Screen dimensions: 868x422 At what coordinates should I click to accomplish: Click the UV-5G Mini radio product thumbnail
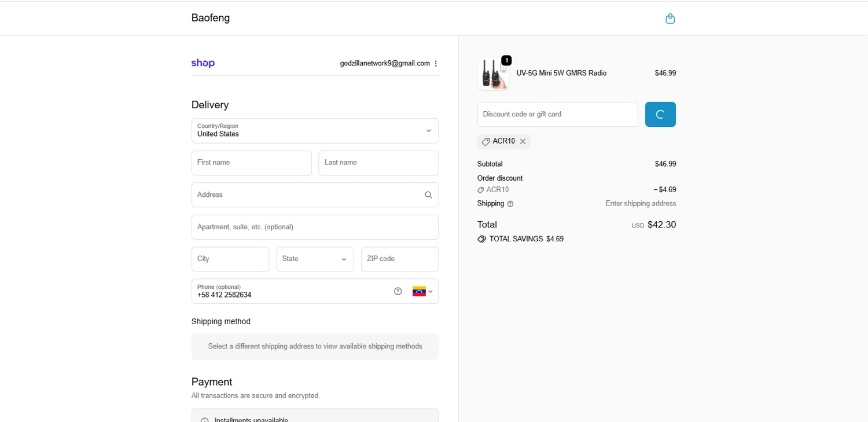tap(493, 74)
